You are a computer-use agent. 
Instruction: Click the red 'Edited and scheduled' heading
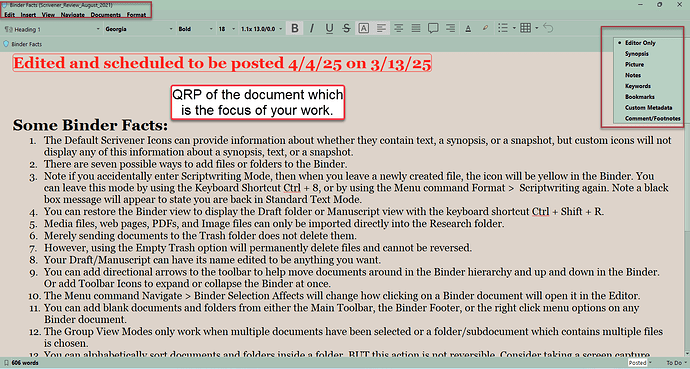[222, 63]
